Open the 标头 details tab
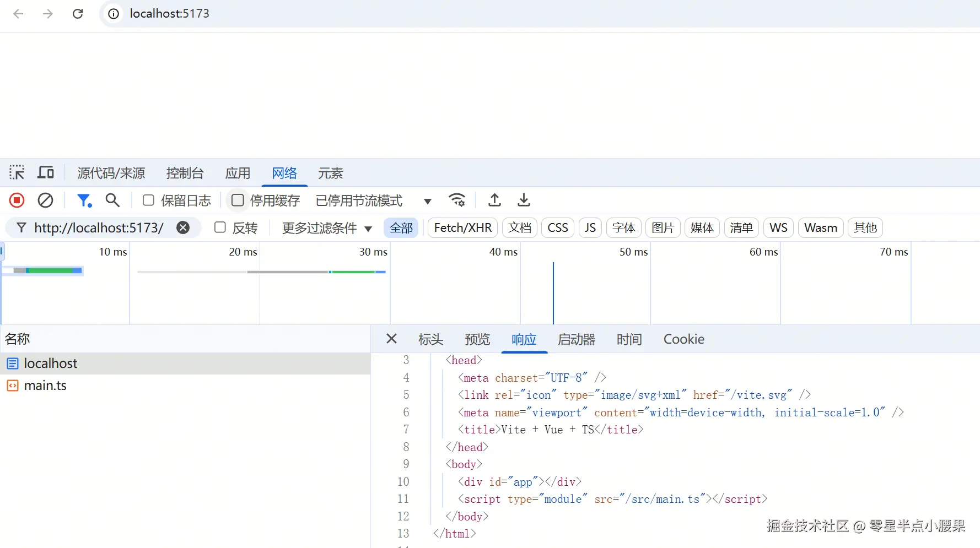Image resolution: width=980 pixels, height=548 pixels. (x=431, y=339)
